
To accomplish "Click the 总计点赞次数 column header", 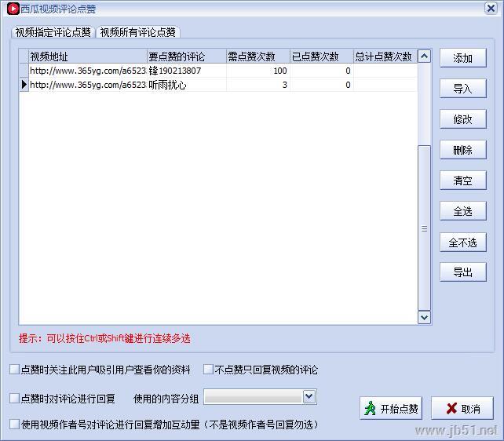I will [385, 56].
